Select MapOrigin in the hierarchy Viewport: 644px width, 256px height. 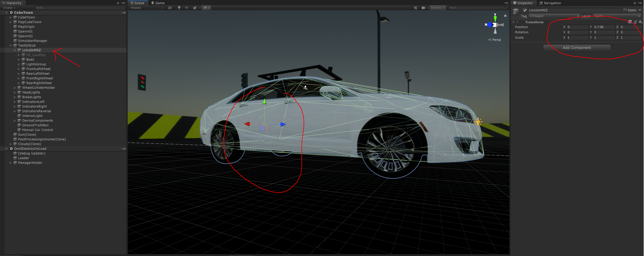coord(26,27)
